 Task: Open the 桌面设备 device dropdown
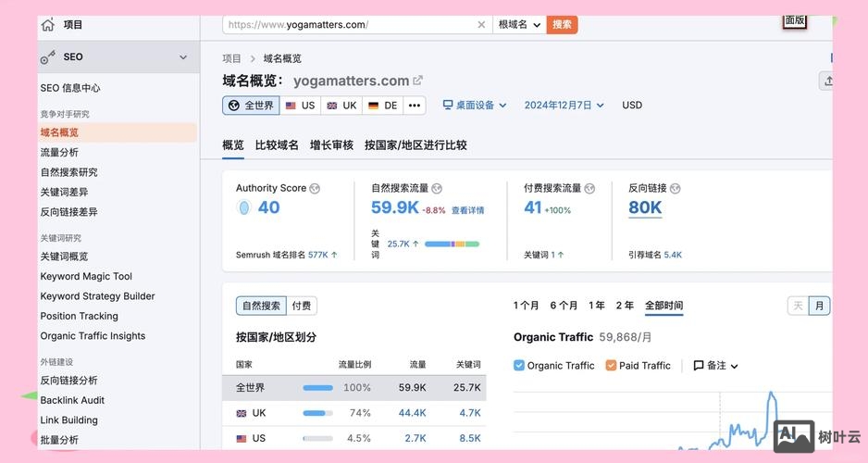pyautogui.click(x=475, y=106)
